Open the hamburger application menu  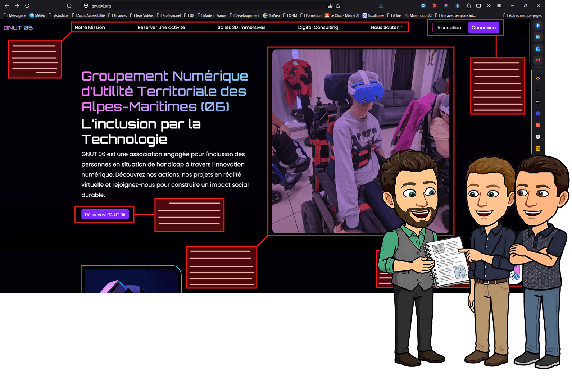tap(499, 6)
